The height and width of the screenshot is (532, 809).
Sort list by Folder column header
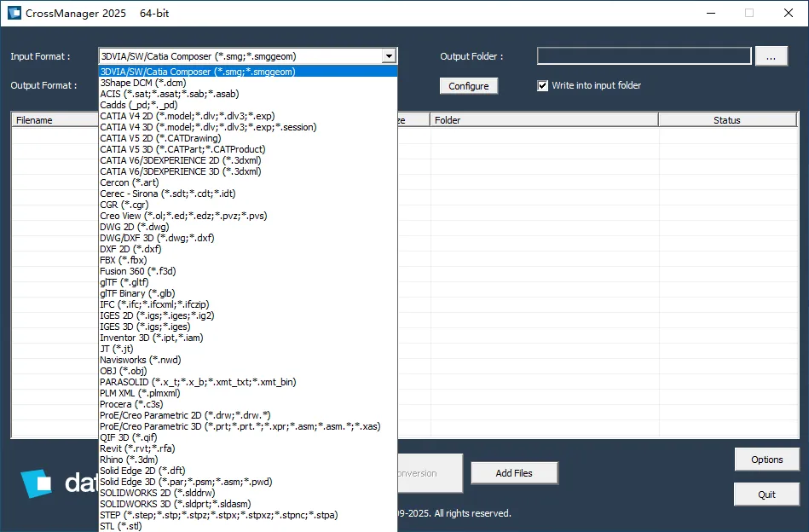(545, 120)
